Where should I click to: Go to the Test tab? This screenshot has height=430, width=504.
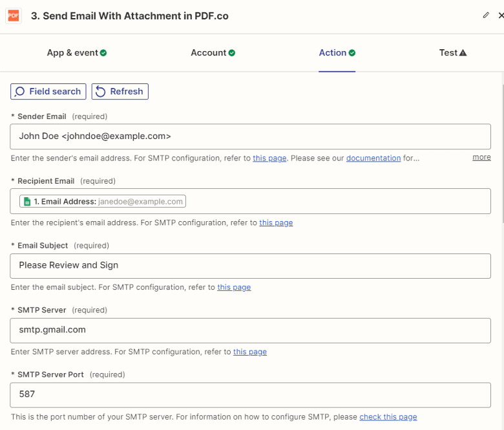click(x=448, y=53)
